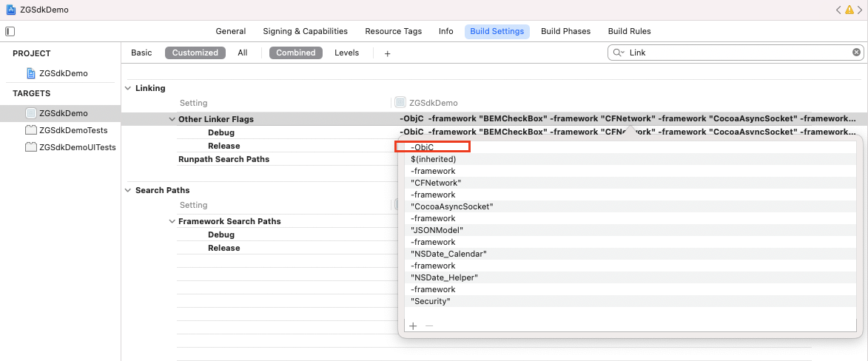Viewport: 868px width, 361px height.
Task: Go to previous issue with left chevron
Action: click(x=838, y=10)
